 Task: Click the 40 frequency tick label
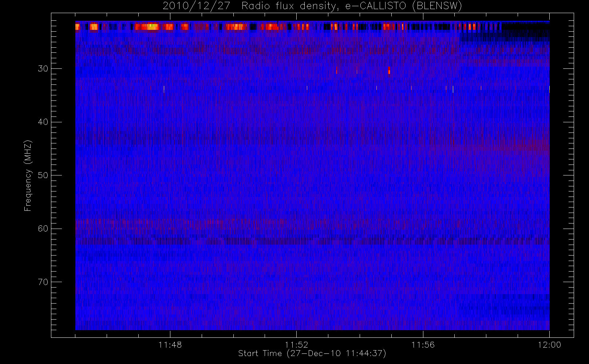pyautogui.click(x=43, y=122)
